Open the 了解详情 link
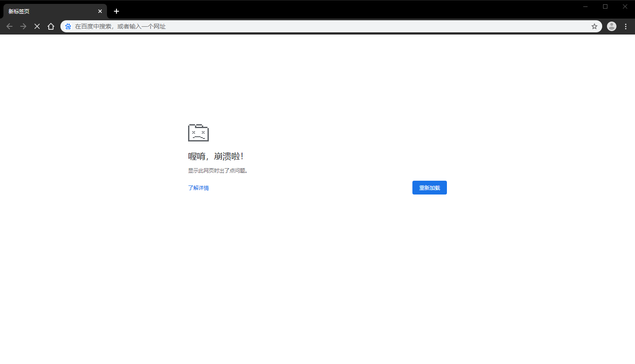This screenshot has height=364, width=635. tap(198, 188)
